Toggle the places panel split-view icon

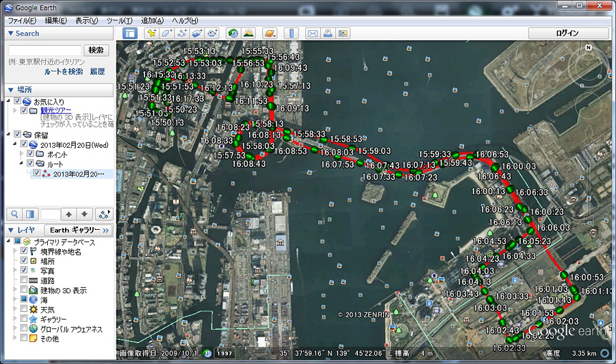click(x=30, y=214)
